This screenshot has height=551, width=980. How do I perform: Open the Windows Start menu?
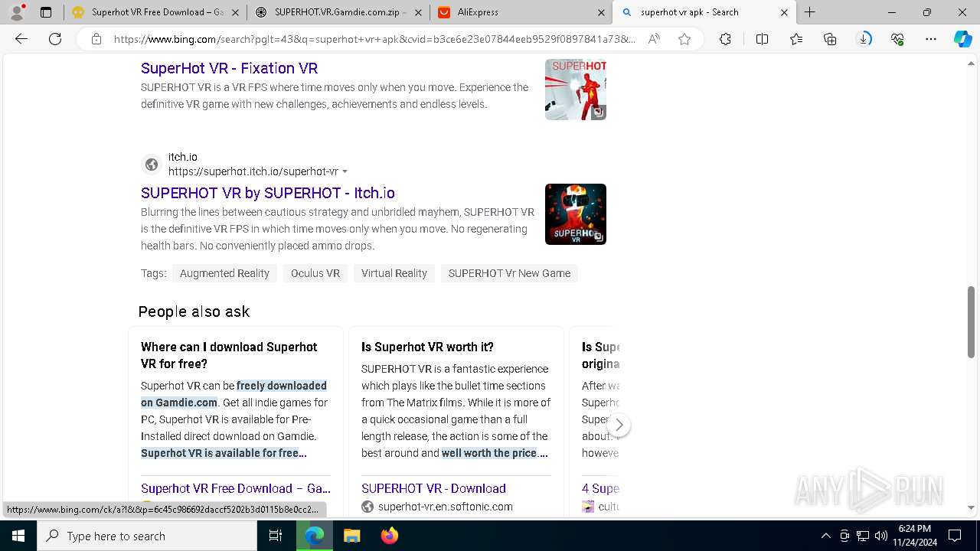click(x=18, y=536)
